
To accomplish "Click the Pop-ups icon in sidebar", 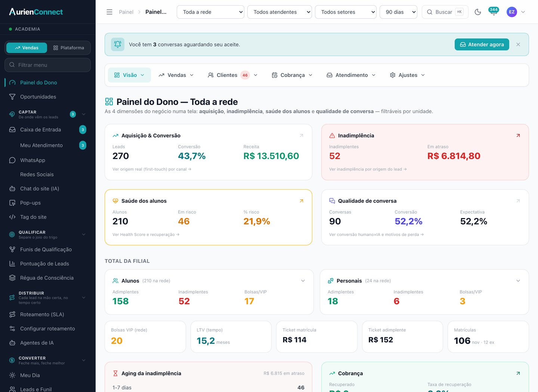I will point(12,203).
